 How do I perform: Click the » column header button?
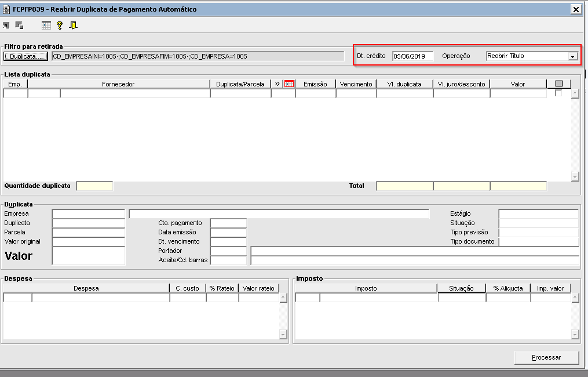point(277,84)
